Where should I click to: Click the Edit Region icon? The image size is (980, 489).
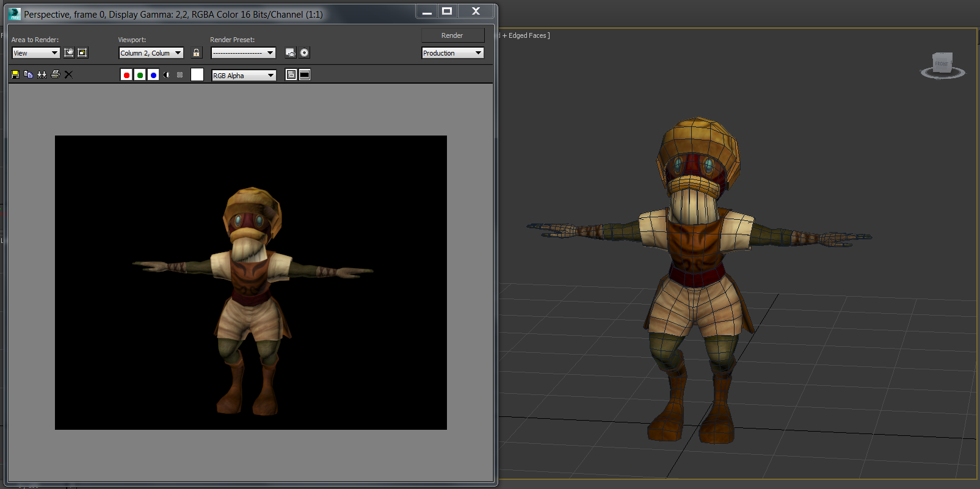[x=69, y=53]
